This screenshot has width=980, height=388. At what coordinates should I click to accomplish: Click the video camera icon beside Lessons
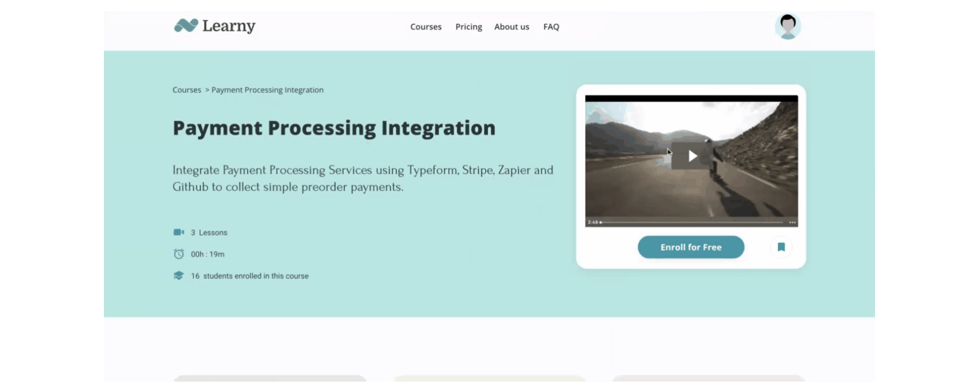click(179, 233)
